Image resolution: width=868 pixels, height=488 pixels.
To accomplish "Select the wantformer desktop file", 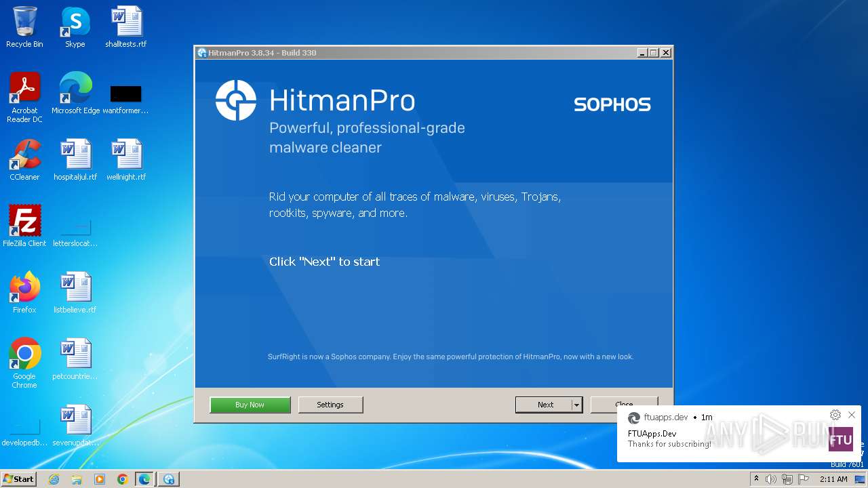I will coord(126,98).
